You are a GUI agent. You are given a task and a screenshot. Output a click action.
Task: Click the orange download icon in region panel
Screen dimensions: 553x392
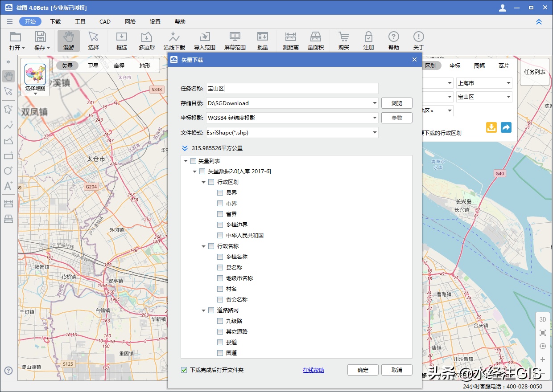[491, 127]
